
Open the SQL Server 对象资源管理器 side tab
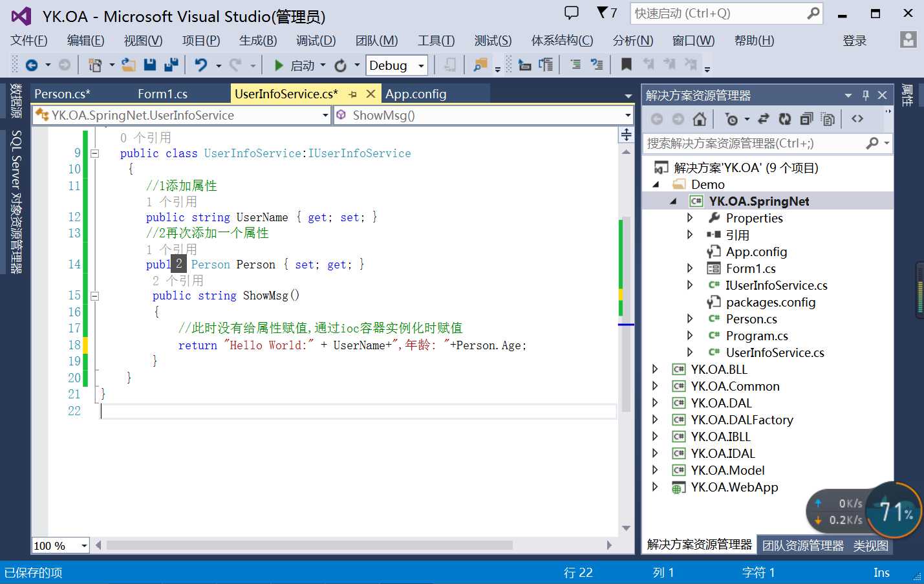point(16,202)
